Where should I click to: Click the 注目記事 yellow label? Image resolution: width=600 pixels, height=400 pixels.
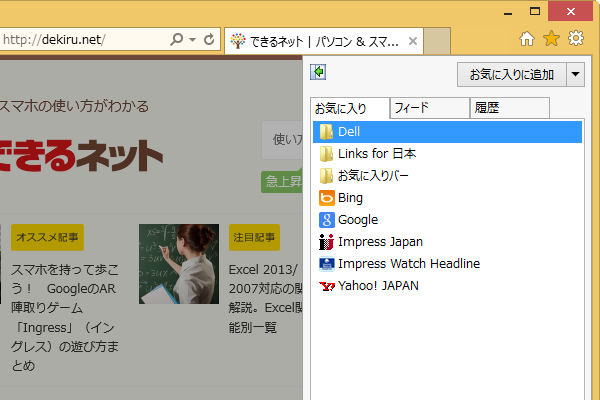pos(254,237)
